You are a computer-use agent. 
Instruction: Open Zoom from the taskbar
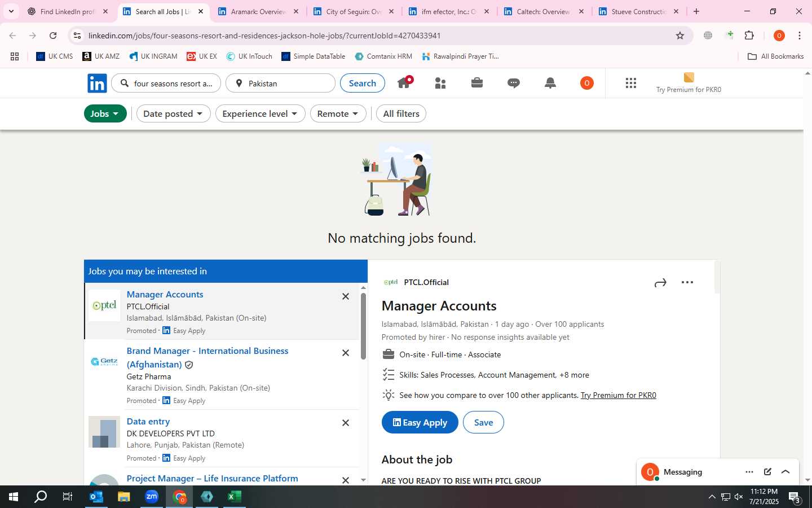tap(152, 497)
